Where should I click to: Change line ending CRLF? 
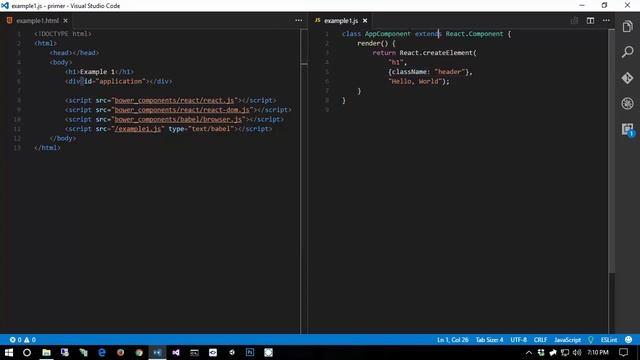[x=540, y=340]
